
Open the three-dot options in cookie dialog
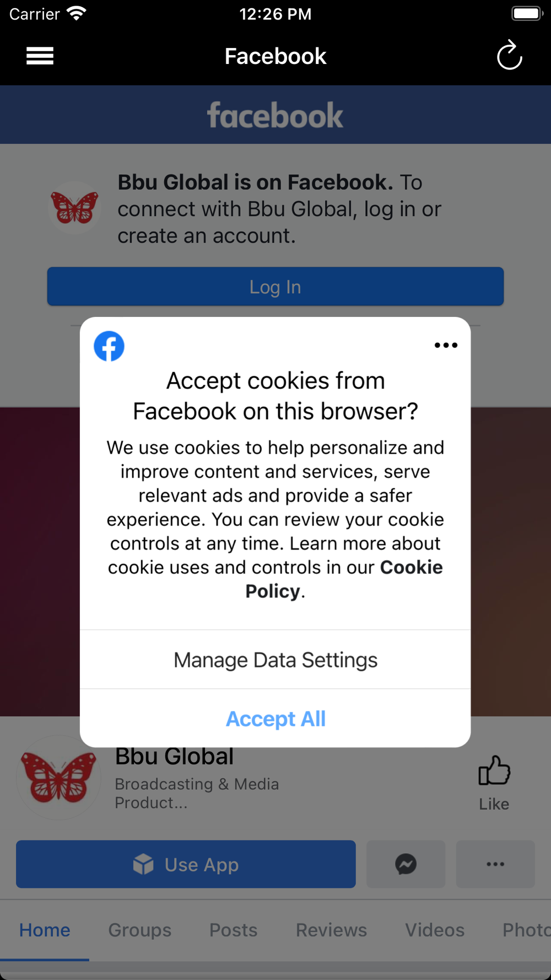click(x=446, y=346)
